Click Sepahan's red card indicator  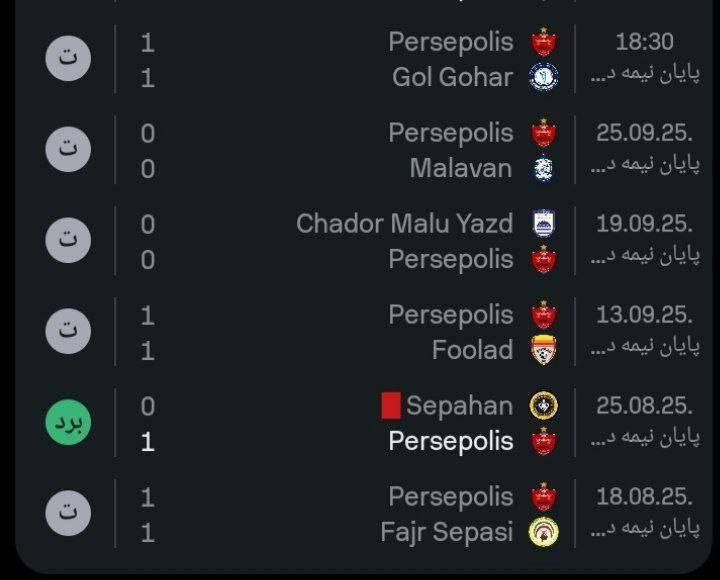coord(391,405)
